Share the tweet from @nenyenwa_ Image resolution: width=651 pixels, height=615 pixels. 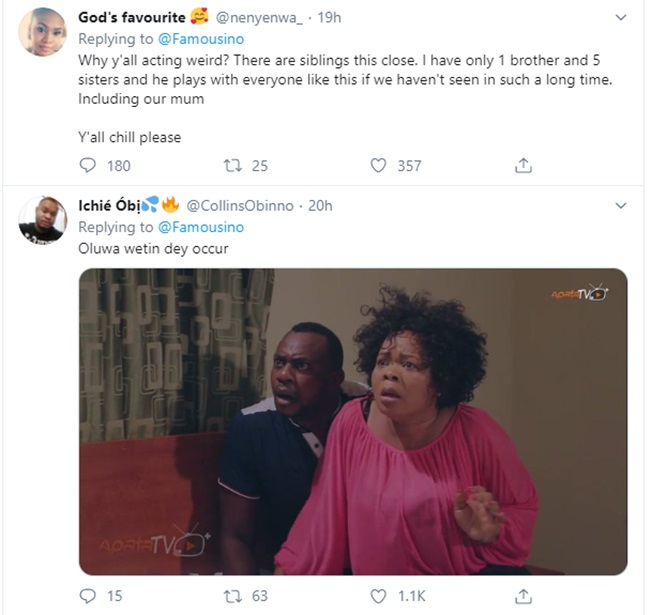tap(522, 165)
